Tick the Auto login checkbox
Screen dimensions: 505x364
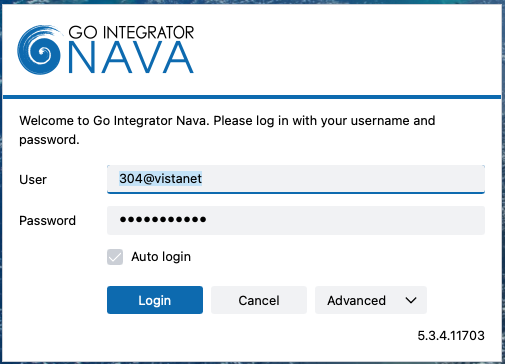(115, 257)
